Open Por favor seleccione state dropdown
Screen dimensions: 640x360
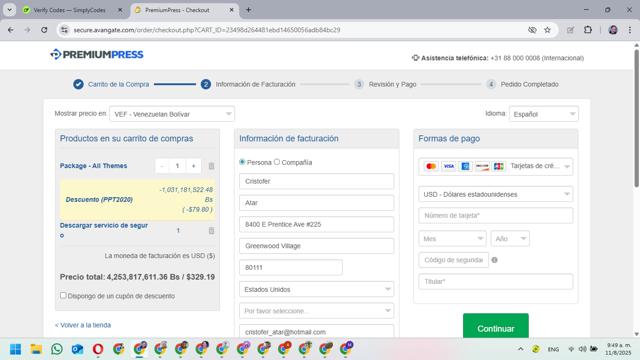316,311
